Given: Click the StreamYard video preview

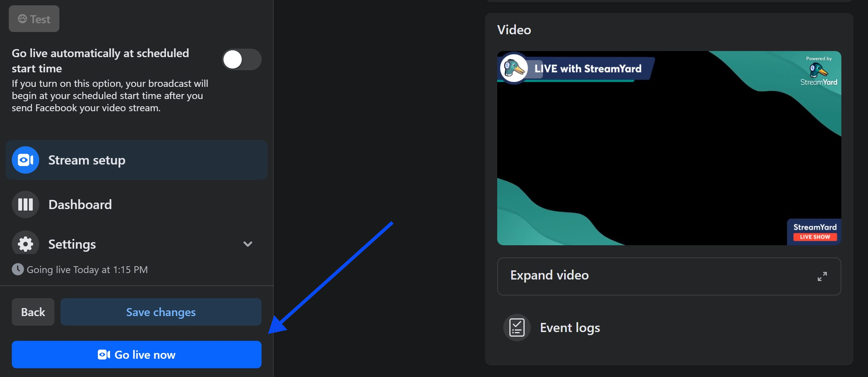Looking at the screenshot, I should tap(669, 148).
